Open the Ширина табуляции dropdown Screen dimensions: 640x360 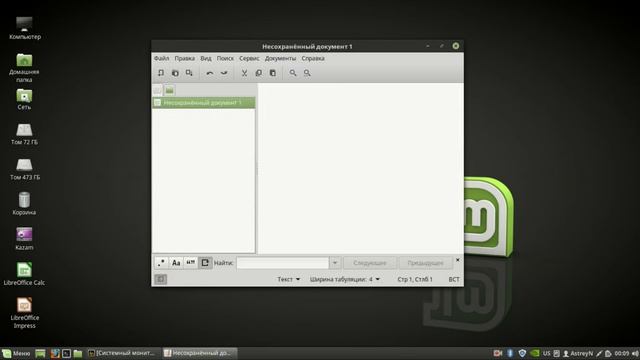[x=345, y=279]
